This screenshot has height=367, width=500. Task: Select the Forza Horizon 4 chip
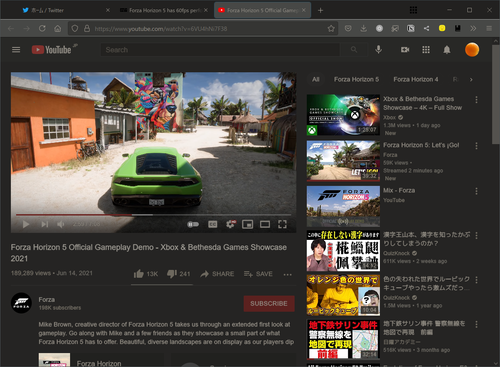pos(416,79)
